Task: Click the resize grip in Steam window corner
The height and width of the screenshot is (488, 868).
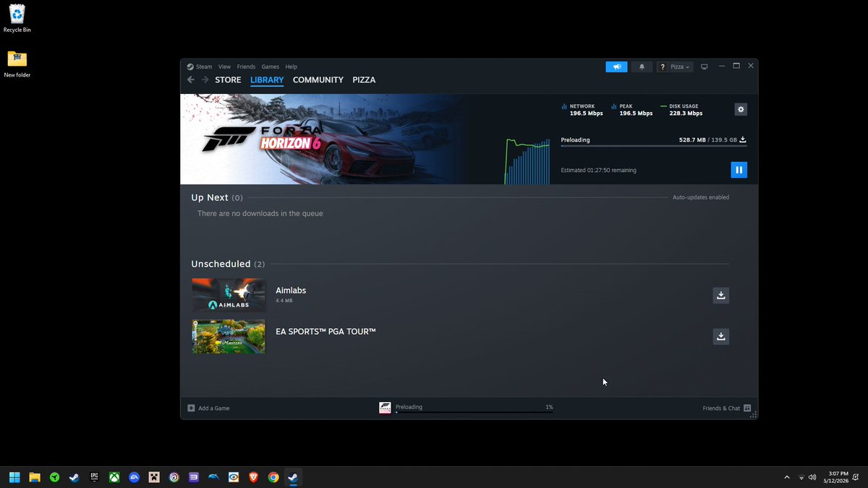Action: coord(753,415)
